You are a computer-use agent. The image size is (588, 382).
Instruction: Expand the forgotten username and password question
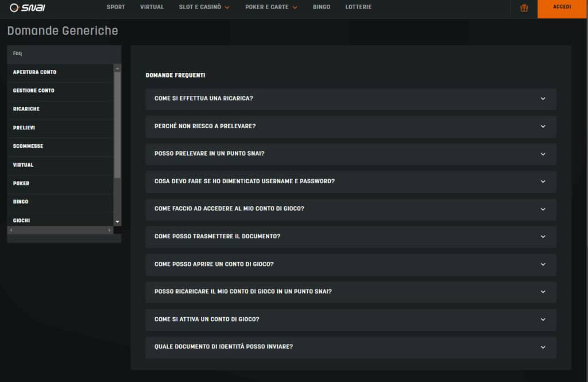tap(350, 182)
